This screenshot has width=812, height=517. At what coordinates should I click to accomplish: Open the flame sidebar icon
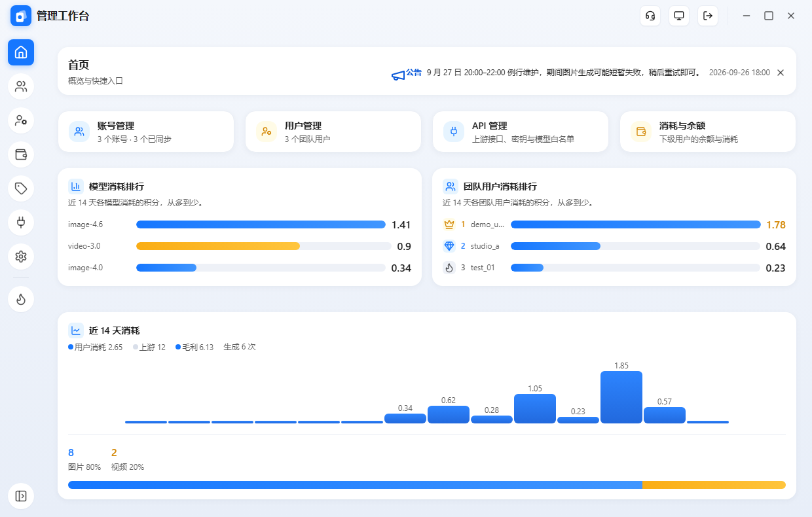pyautogui.click(x=21, y=300)
